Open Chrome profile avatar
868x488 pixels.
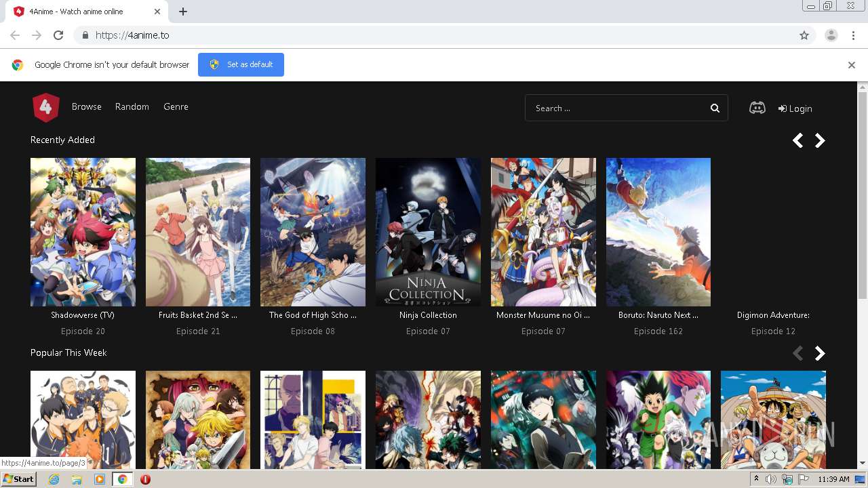(831, 35)
